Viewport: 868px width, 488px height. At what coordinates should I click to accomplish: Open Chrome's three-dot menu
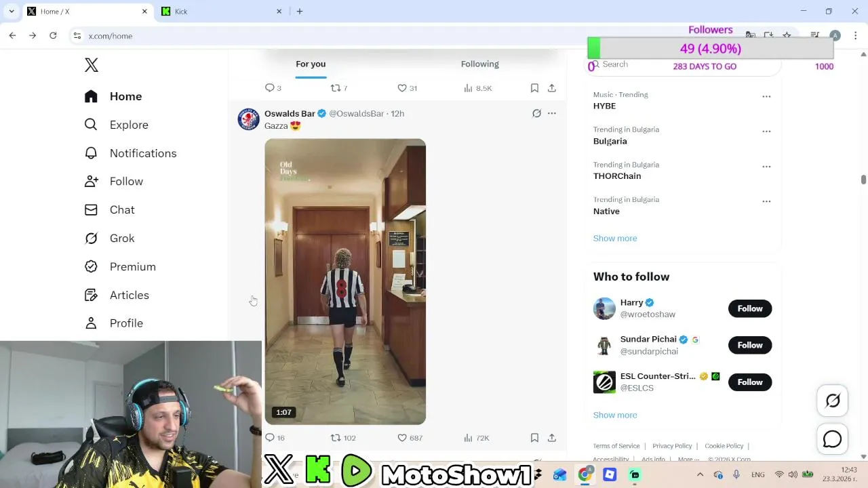tap(856, 36)
